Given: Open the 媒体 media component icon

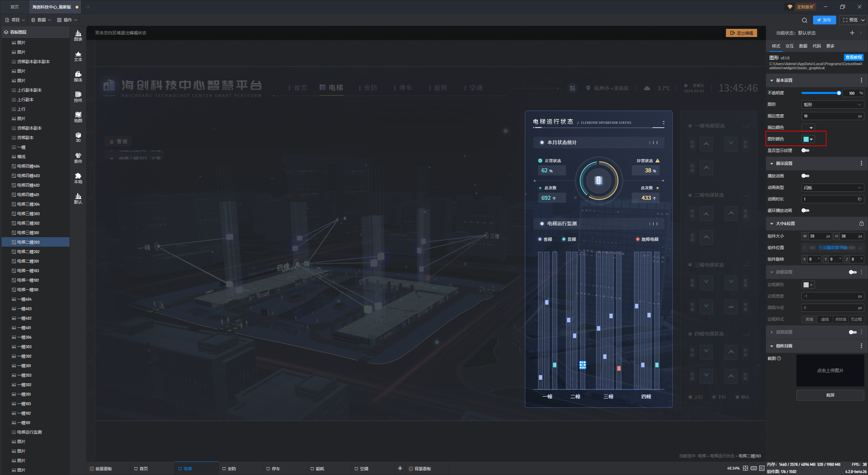Looking at the screenshot, I should (78, 76).
